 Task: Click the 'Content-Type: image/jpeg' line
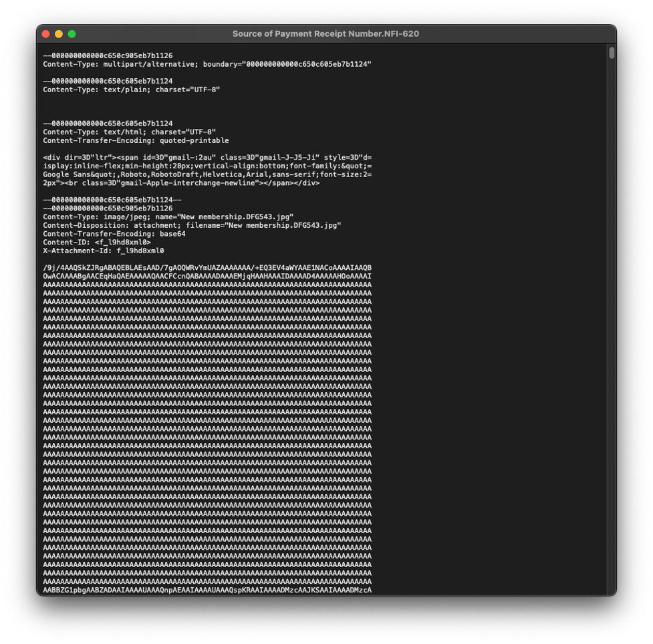click(168, 217)
